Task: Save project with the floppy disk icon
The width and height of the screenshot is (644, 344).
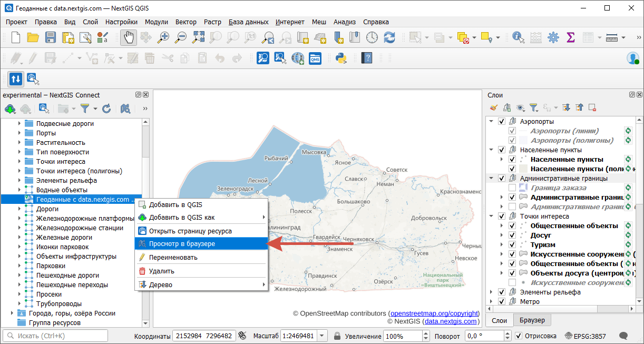Action: [51, 37]
